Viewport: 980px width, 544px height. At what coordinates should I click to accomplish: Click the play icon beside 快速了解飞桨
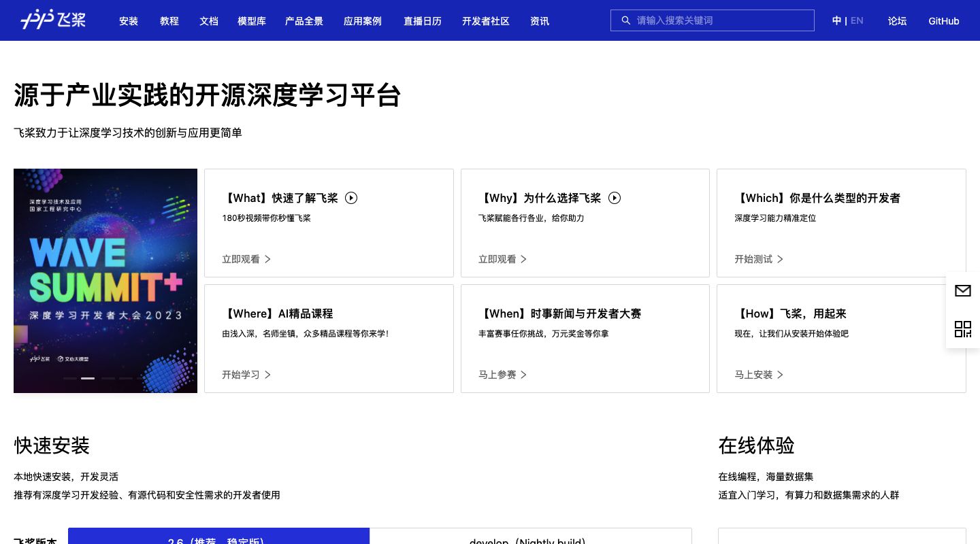point(351,198)
